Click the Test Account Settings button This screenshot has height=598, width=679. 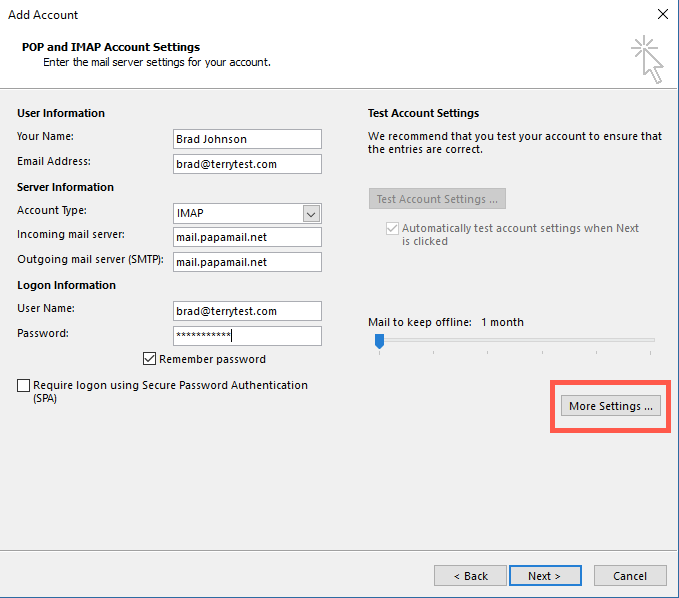[x=437, y=199]
